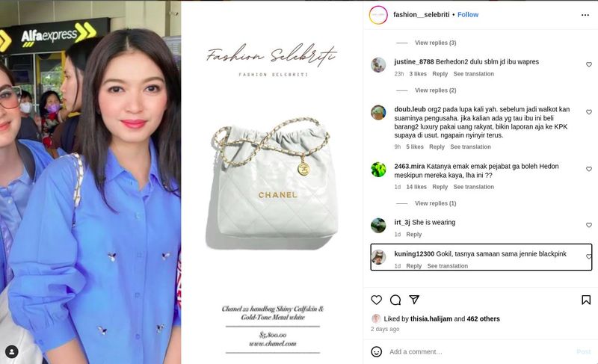This screenshot has width=598, height=364.
Task: Expand View replies (3)
Action: [435, 43]
